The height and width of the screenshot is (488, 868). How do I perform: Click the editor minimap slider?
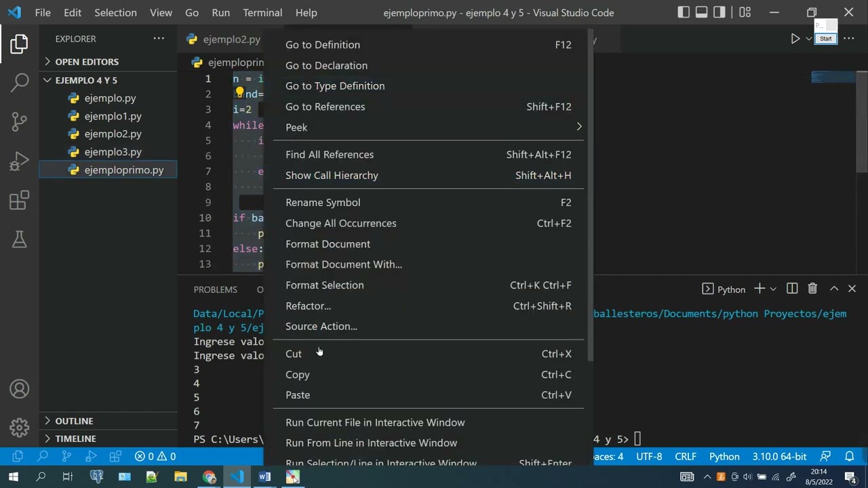833,77
